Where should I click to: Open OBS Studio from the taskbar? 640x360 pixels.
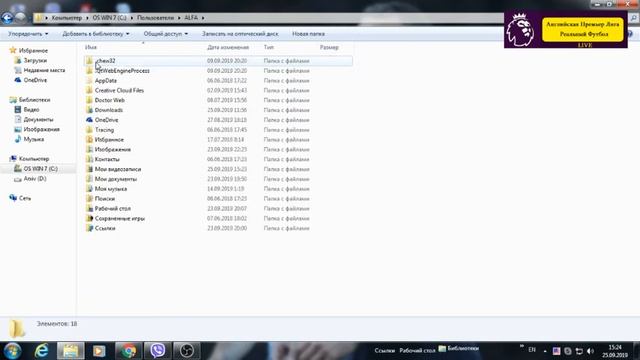187,351
